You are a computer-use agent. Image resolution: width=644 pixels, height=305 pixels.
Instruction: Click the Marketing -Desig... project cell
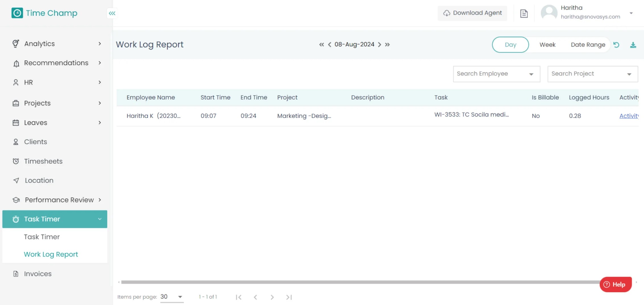[x=304, y=116]
